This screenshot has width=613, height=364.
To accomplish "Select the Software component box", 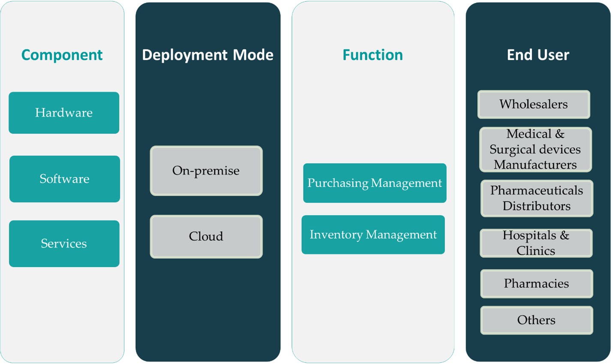I will [65, 179].
